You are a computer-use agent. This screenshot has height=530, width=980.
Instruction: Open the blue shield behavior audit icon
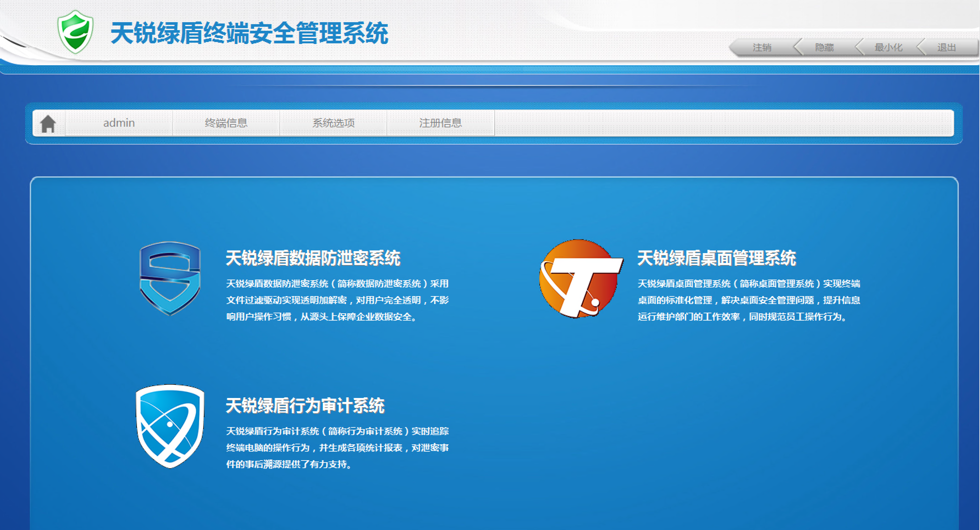(170, 426)
